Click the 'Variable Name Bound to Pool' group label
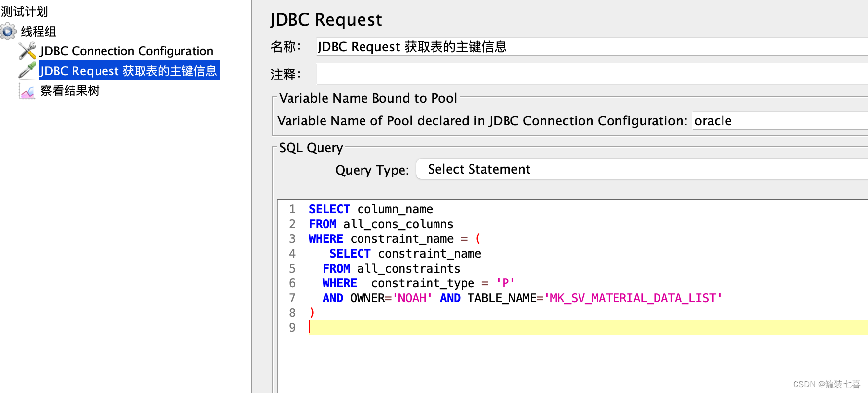 point(368,98)
